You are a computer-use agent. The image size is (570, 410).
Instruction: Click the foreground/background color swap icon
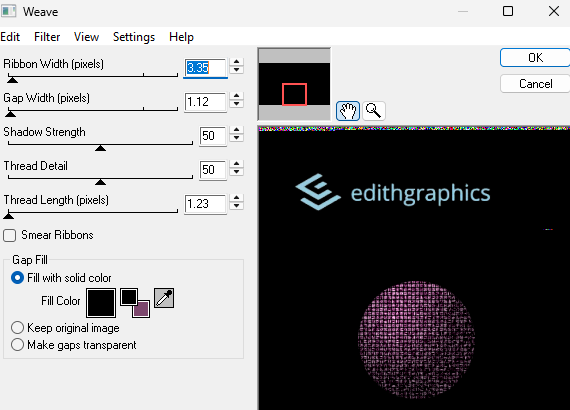coord(135,303)
